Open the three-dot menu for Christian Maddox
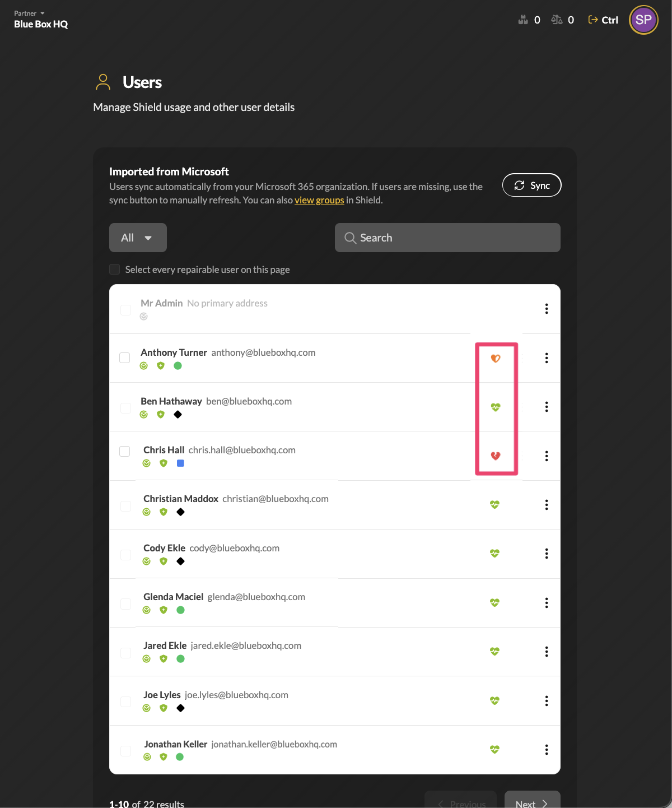 (x=547, y=505)
